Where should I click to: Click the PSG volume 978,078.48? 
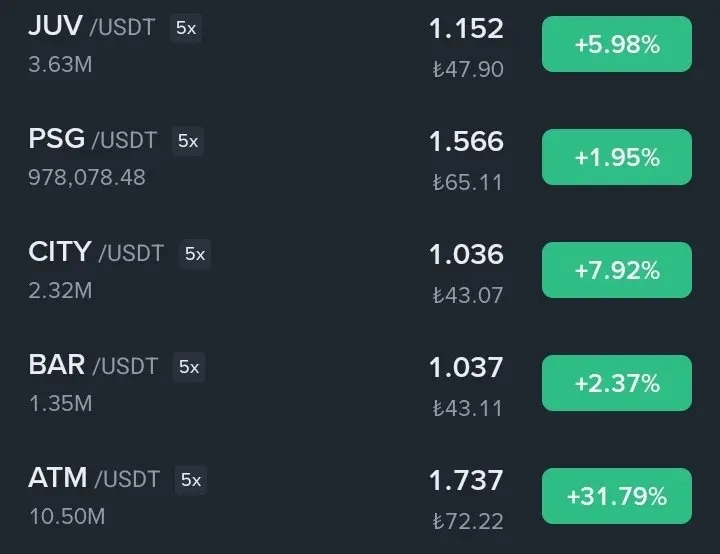87,177
